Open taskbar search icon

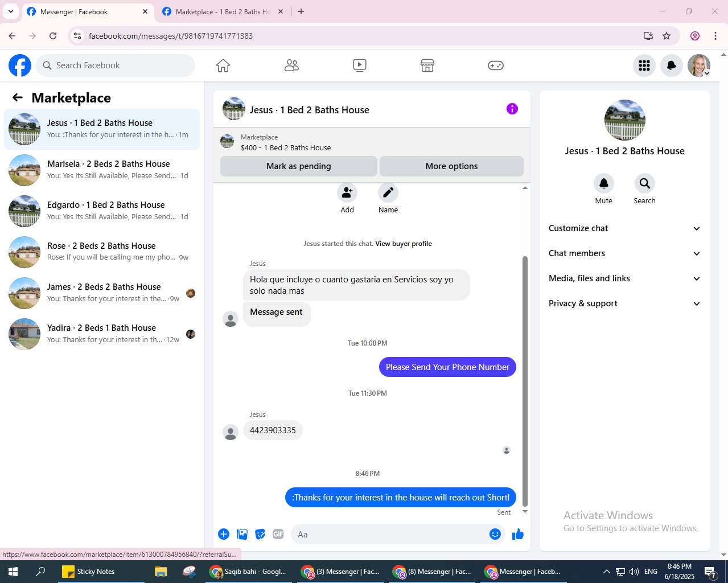click(40, 572)
